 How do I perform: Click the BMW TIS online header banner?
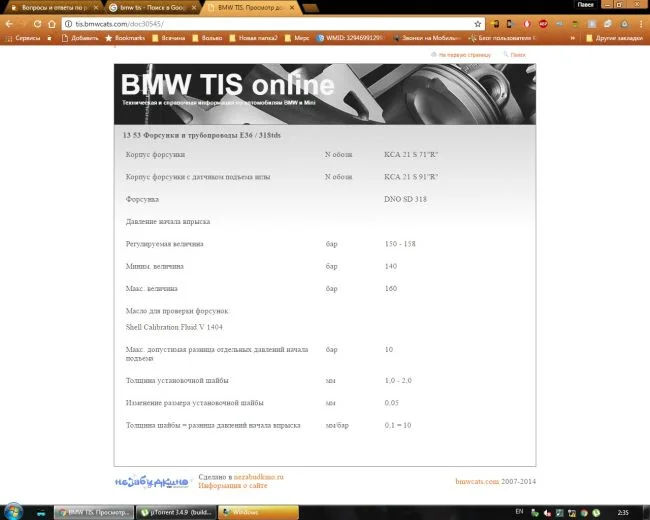click(325, 94)
